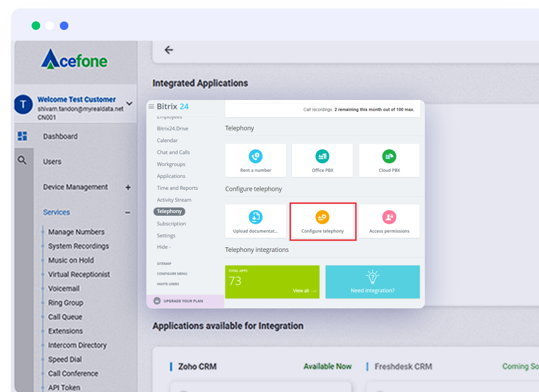The width and height of the screenshot is (539, 392).
Task: Click the search magnifier icon
Action: click(x=22, y=160)
